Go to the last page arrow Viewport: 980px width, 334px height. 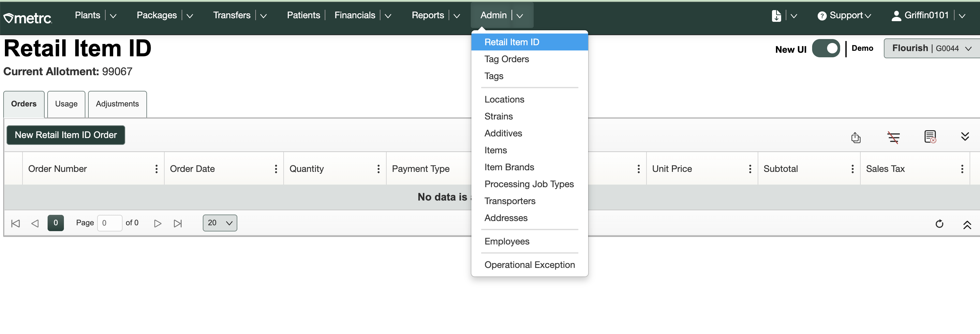[178, 223]
